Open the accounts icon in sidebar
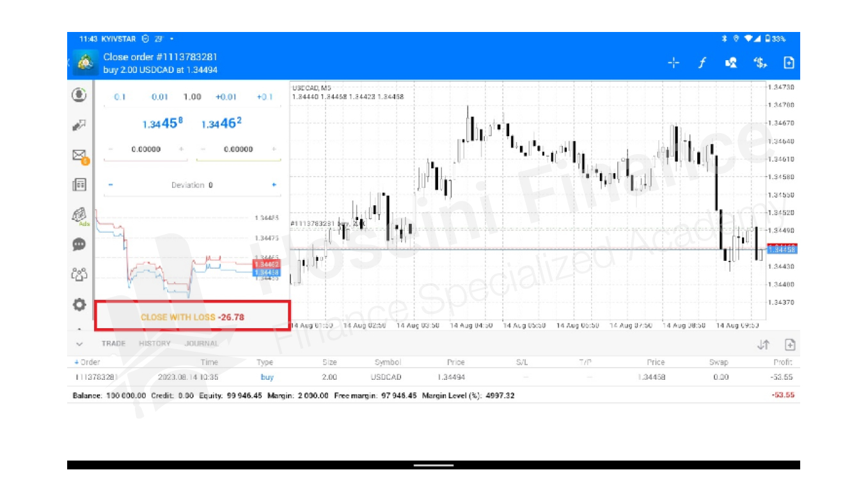868x502 pixels. click(x=79, y=95)
